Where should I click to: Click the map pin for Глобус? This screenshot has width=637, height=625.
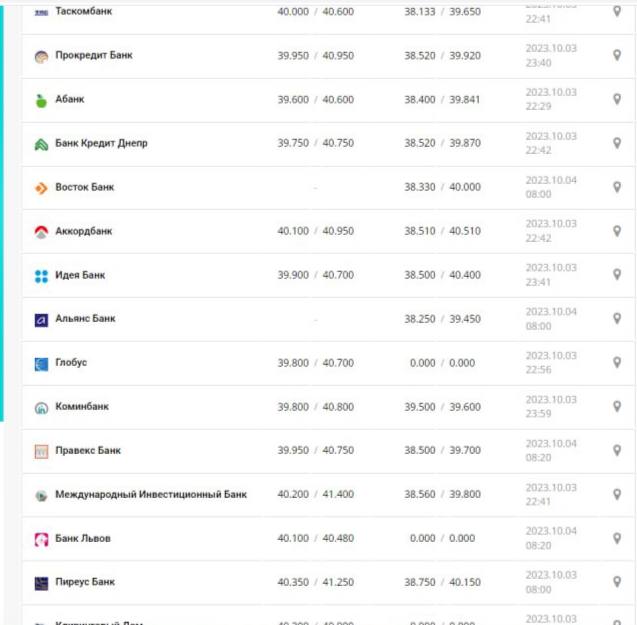coord(617,363)
